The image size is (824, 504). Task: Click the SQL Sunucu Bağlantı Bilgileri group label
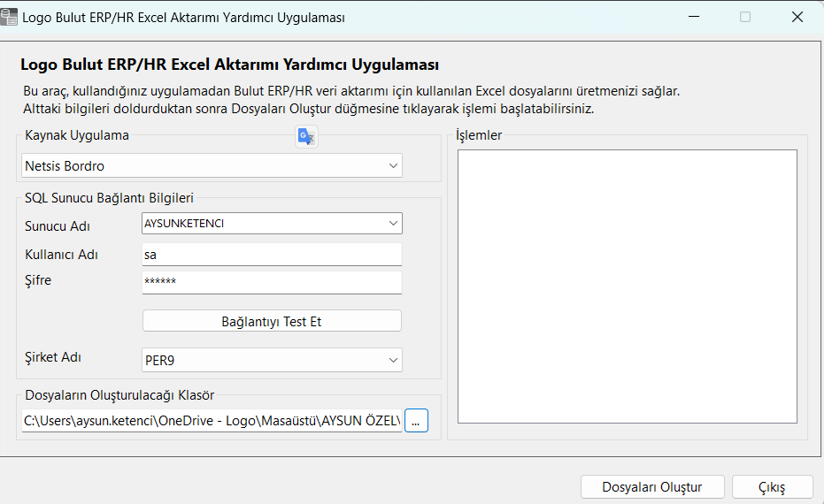(x=110, y=197)
